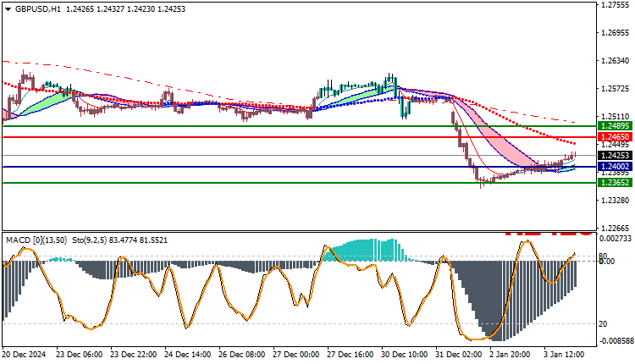This screenshot has height=364, width=635.
Task: Click the 30 Dec 10:00 time label
Action: click(x=405, y=355)
